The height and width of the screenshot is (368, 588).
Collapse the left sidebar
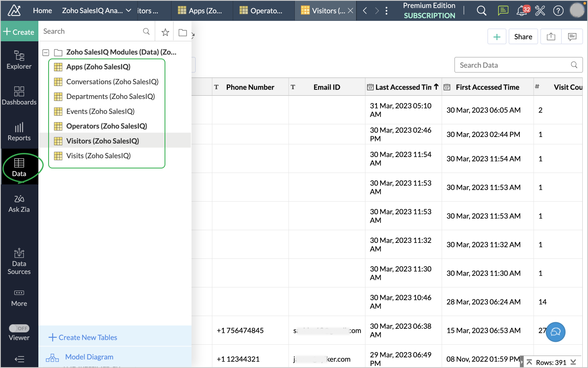tap(19, 359)
